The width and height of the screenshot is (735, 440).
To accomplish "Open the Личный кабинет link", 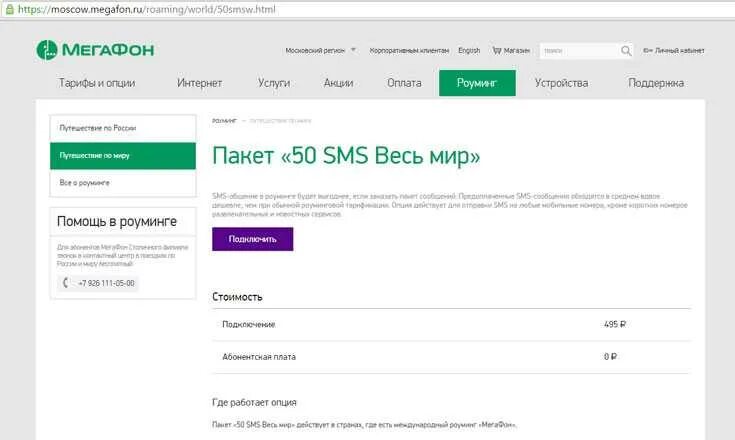I will (x=679, y=50).
